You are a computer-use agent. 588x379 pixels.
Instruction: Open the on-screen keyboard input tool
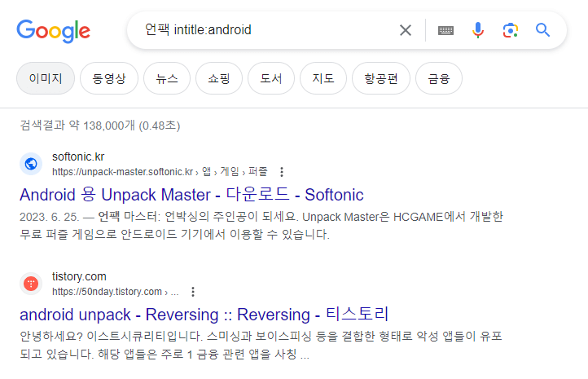coord(445,30)
